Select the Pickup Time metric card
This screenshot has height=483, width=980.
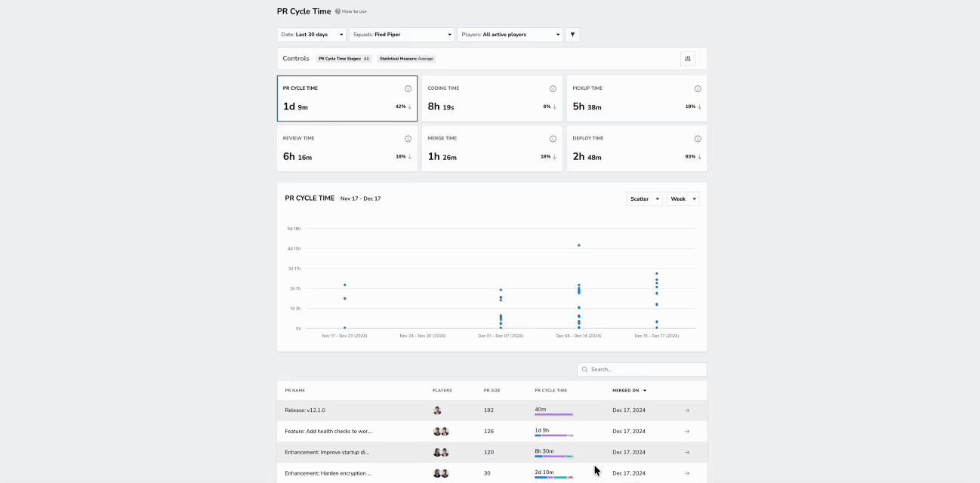click(x=637, y=98)
